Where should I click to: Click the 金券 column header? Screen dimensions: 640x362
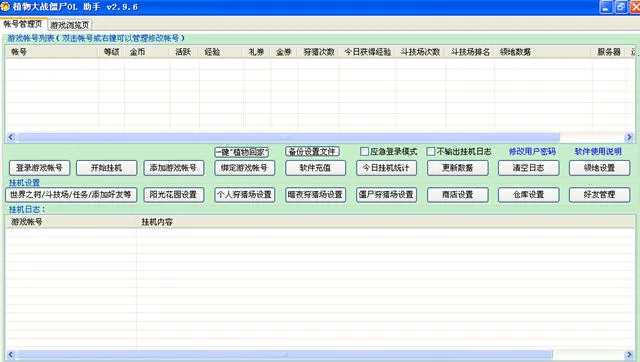284,52
